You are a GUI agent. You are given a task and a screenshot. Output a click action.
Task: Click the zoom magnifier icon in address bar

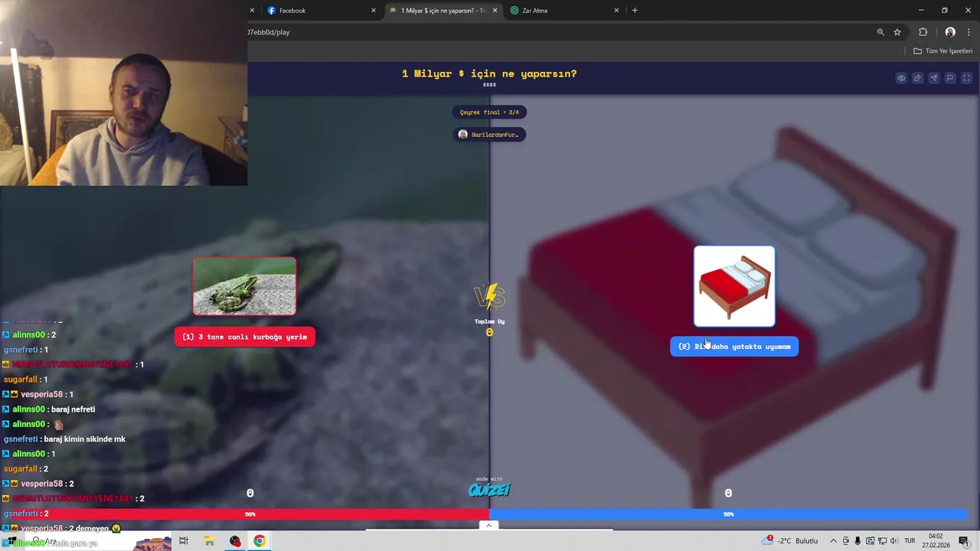tap(880, 32)
